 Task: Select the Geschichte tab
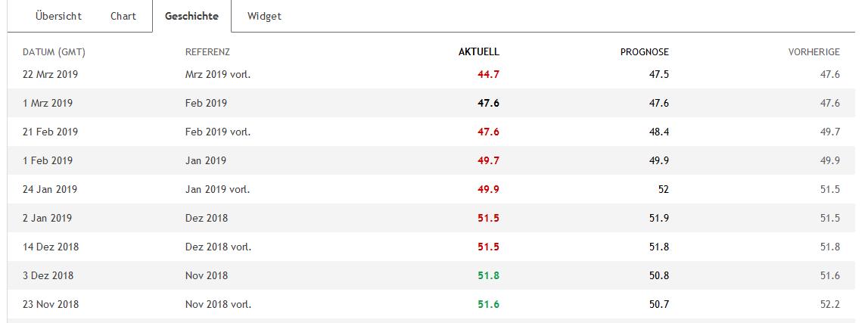pyautogui.click(x=191, y=16)
